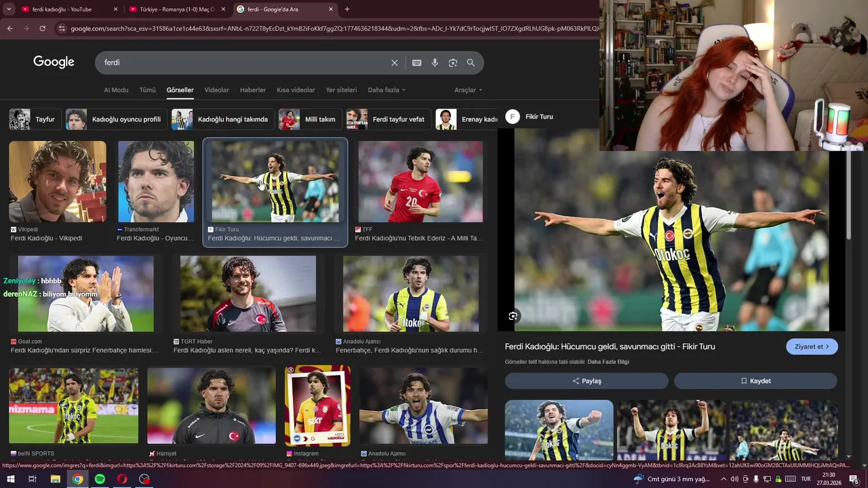Close the 'Türkiye - Romanya' tab
Image resolution: width=868 pixels, height=488 pixels.
tap(223, 9)
